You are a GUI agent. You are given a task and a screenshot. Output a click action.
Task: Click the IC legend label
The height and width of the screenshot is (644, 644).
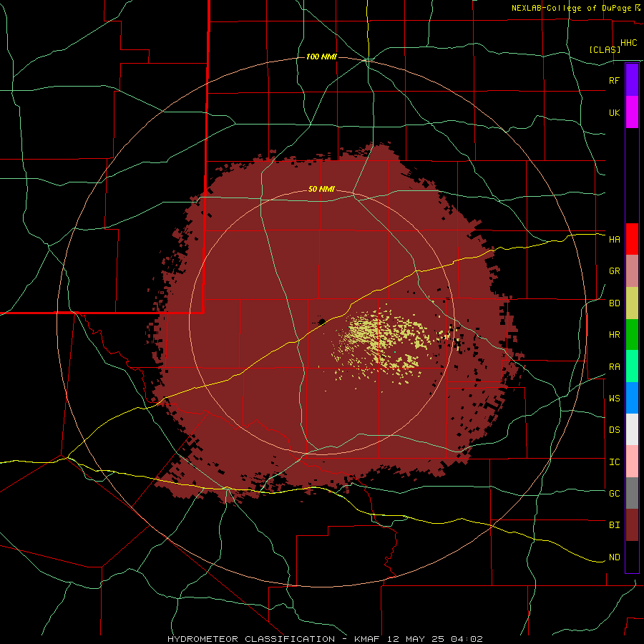614,462
